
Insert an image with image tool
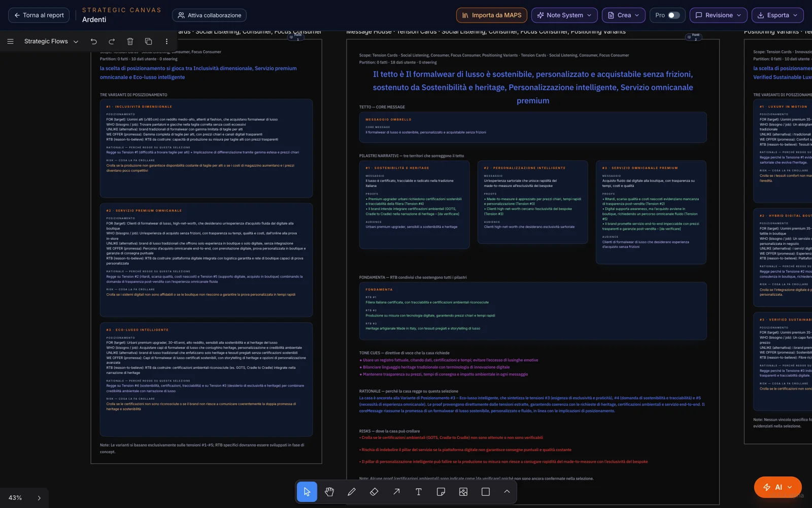tap(463, 492)
